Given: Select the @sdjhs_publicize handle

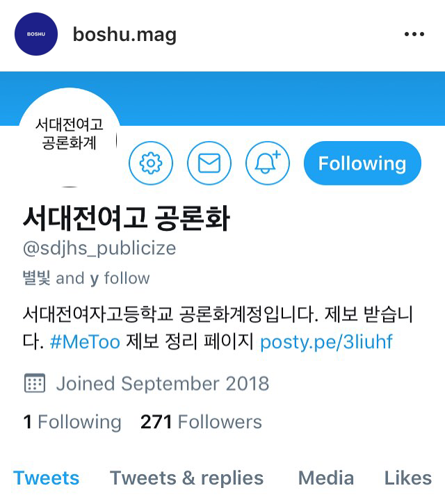Looking at the screenshot, I should point(99,248).
